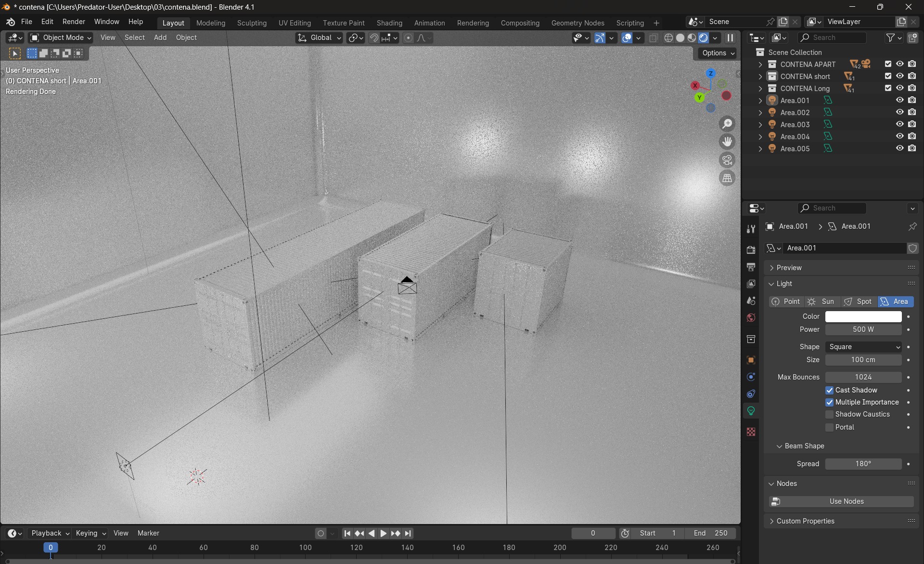Open the Object Mode dropdown
924x564 pixels.
click(60, 38)
